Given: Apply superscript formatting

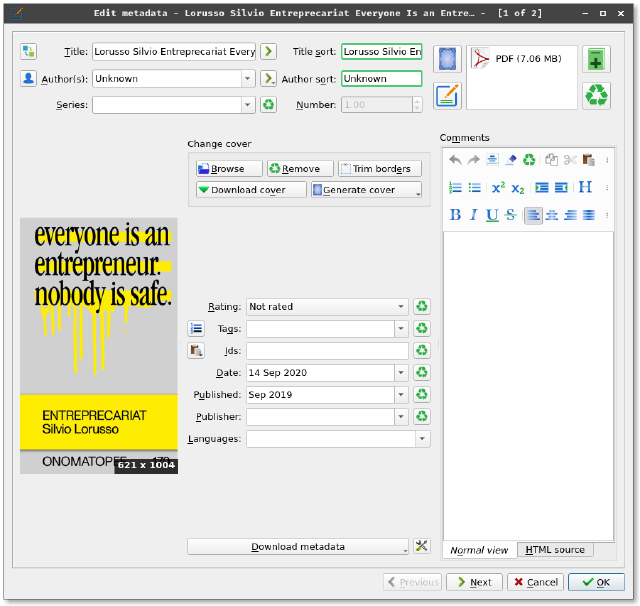Looking at the screenshot, I should 498,188.
